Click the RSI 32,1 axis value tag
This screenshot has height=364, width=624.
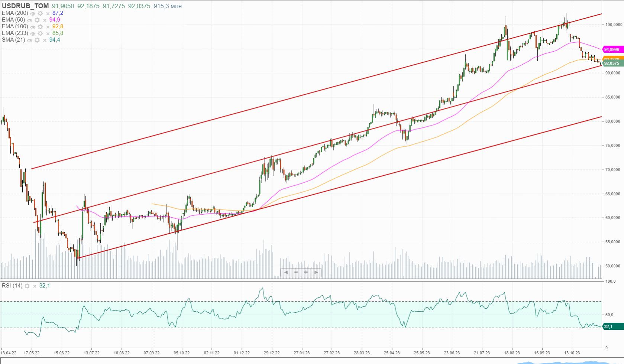point(613,326)
